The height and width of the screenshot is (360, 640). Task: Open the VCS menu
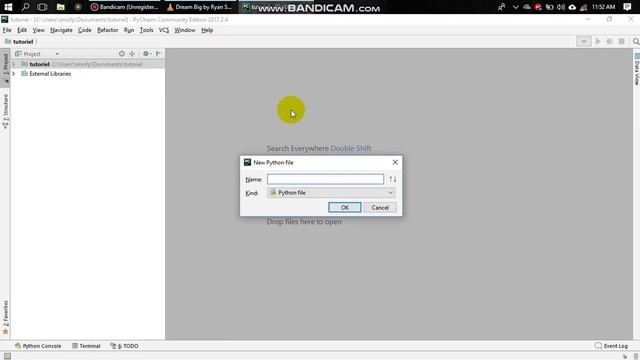point(164,30)
